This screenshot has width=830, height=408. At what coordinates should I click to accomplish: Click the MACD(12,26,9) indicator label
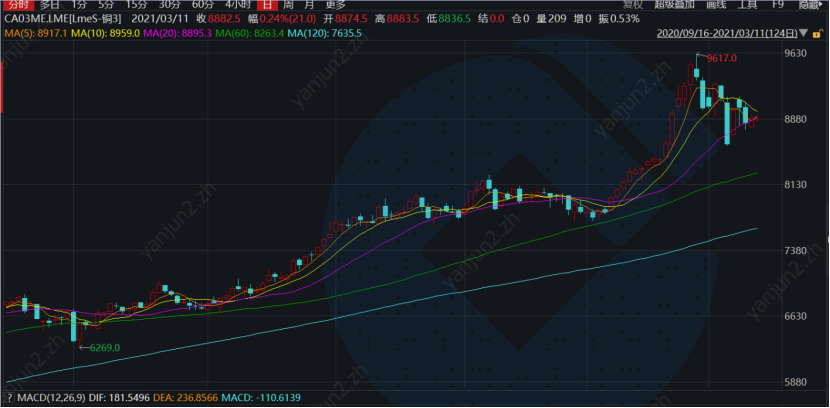pos(50,396)
